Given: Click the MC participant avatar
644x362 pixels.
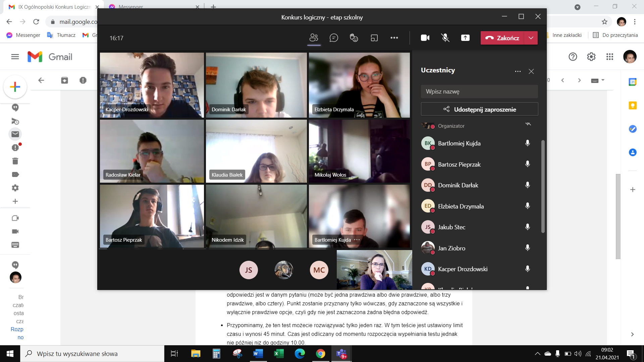Looking at the screenshot, I should click(319, 270).
